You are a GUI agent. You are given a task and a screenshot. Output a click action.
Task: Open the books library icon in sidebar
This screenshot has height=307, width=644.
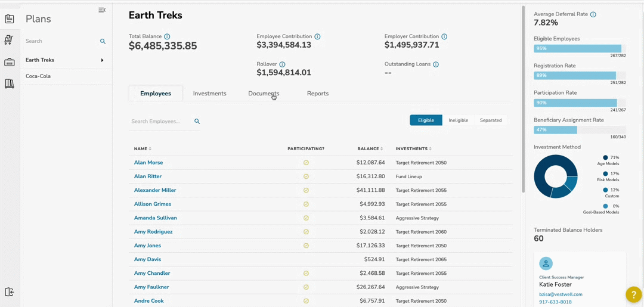10,84
